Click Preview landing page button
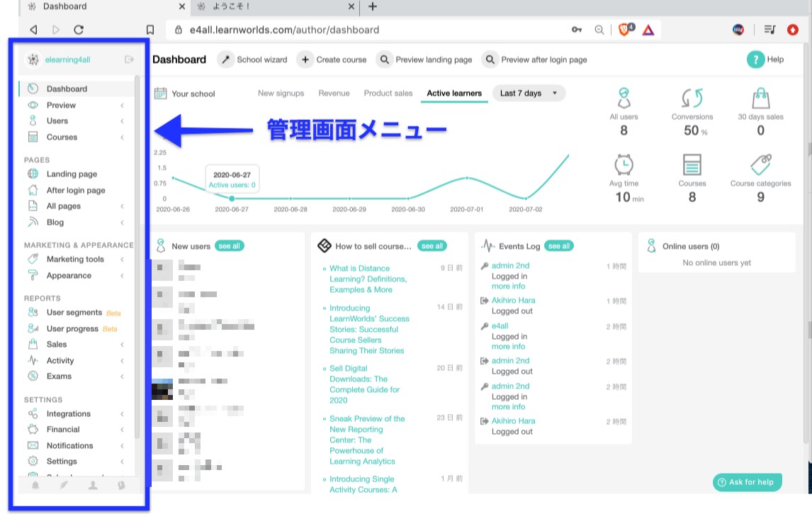 [x=425, y=60]
